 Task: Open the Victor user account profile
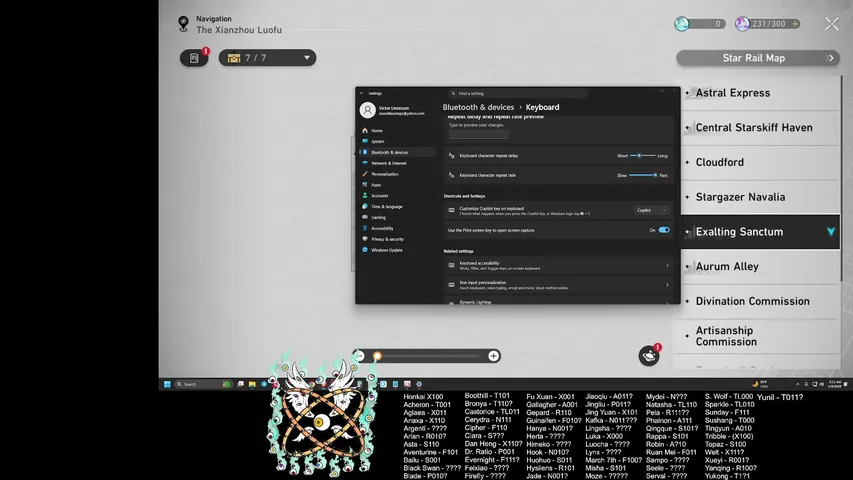[393, 110]
